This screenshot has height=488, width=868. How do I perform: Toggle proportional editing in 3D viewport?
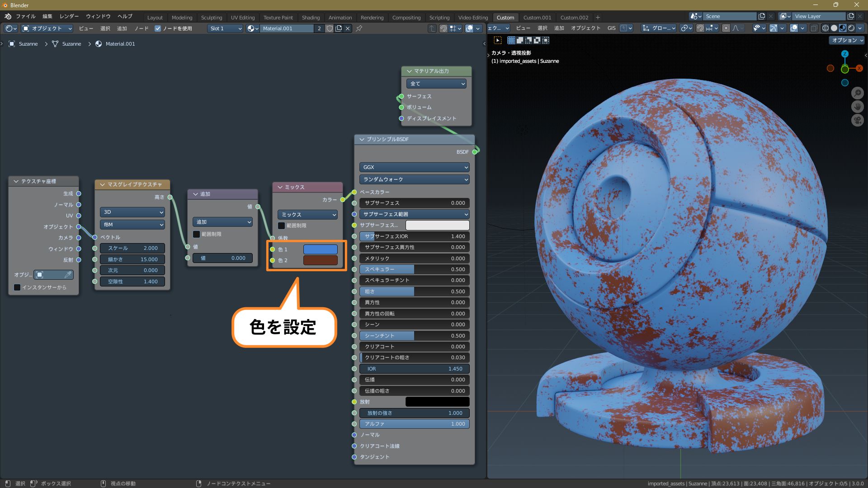tap(726, 28)
